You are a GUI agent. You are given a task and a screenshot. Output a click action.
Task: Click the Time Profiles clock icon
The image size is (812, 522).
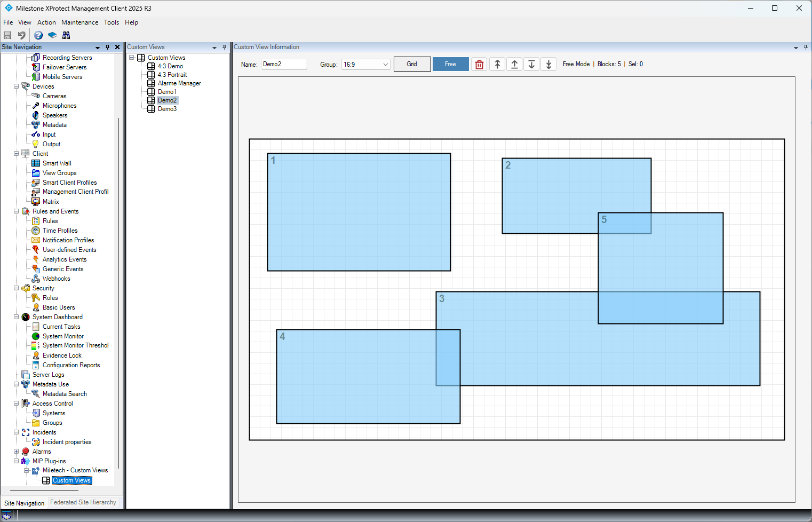pyautogui.click(x=36, y=231)
